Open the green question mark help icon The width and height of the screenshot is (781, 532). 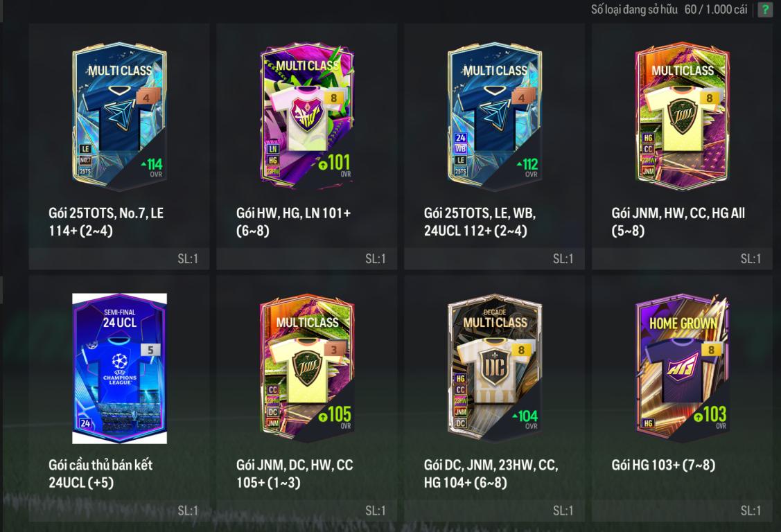(x=764, y=10)
